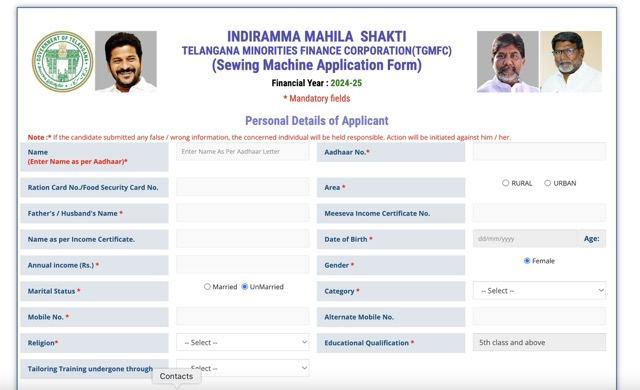640x390 pixels.
Task: Click the Mobile No. input field
Action: coord(242,316)
